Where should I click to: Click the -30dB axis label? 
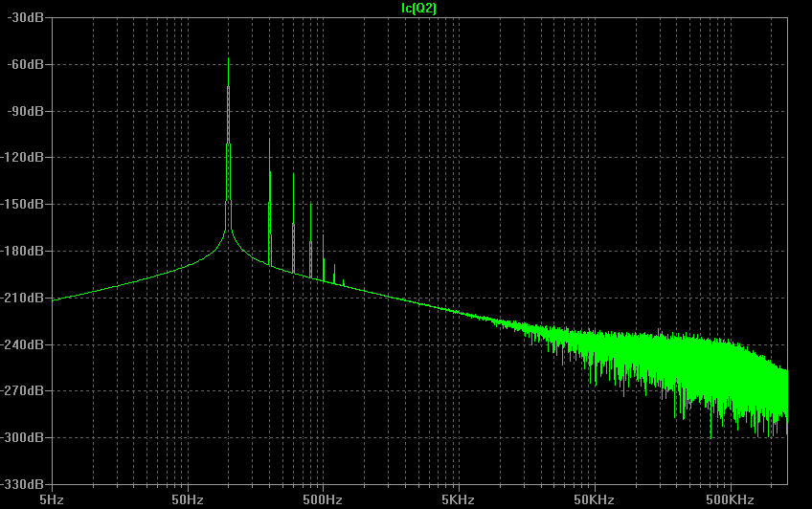coord(26,17)
